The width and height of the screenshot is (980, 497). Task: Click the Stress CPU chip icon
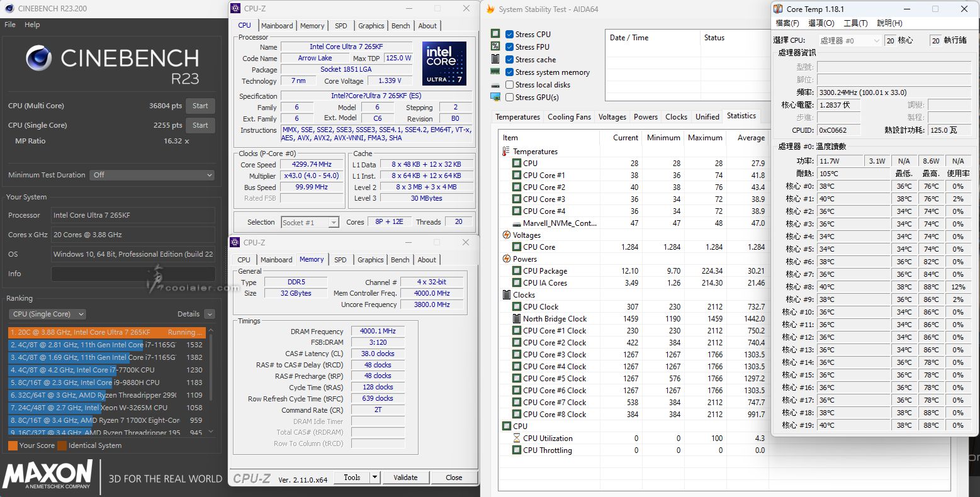click(x=495, y=34)
